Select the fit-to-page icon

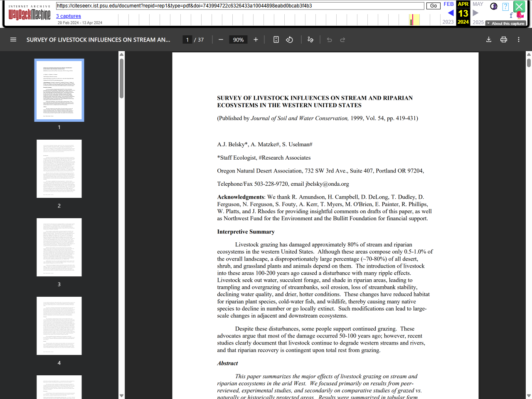point(276,39)
